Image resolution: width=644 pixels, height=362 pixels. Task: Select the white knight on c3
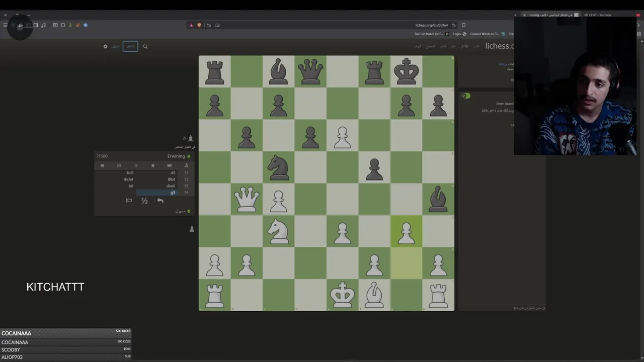pos(279,231)
